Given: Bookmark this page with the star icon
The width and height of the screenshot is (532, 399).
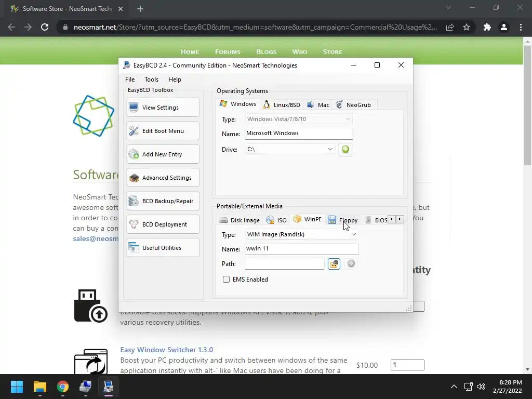Looking at the screenshot, I should [467, 27].
